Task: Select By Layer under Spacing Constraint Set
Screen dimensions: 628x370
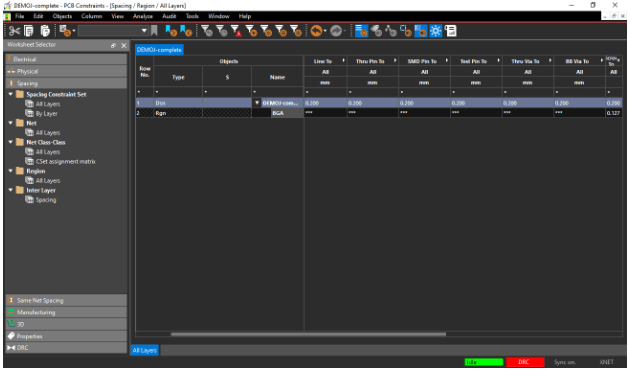Action: (46, 114)
